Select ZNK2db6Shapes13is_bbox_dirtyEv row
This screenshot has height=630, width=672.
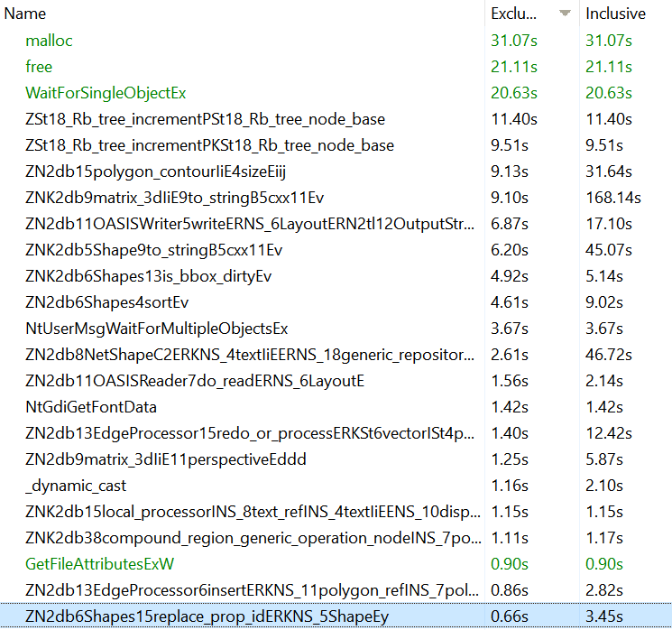pyautogui.click(x=336, y=276)
